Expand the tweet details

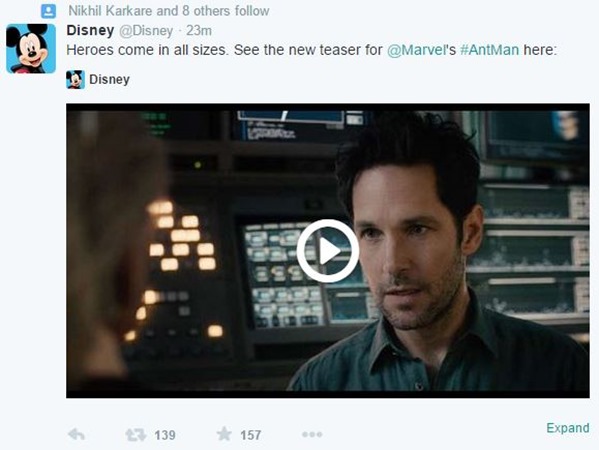coord(568,428)
